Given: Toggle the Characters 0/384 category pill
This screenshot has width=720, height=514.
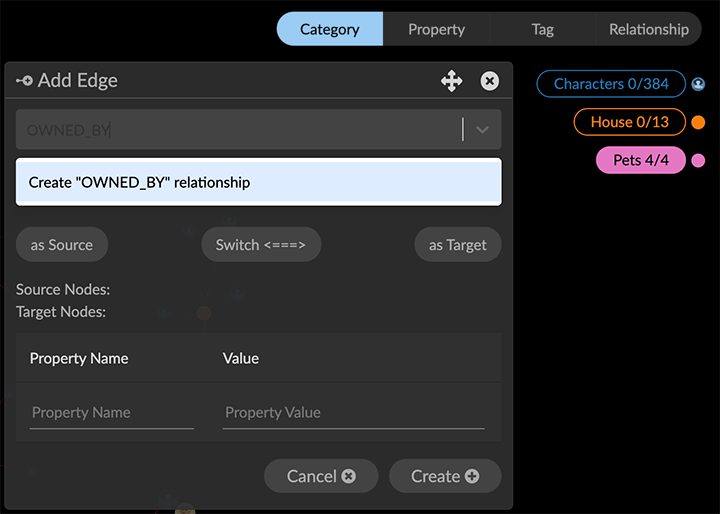Looking at the screenshot, I should point(611,84).
